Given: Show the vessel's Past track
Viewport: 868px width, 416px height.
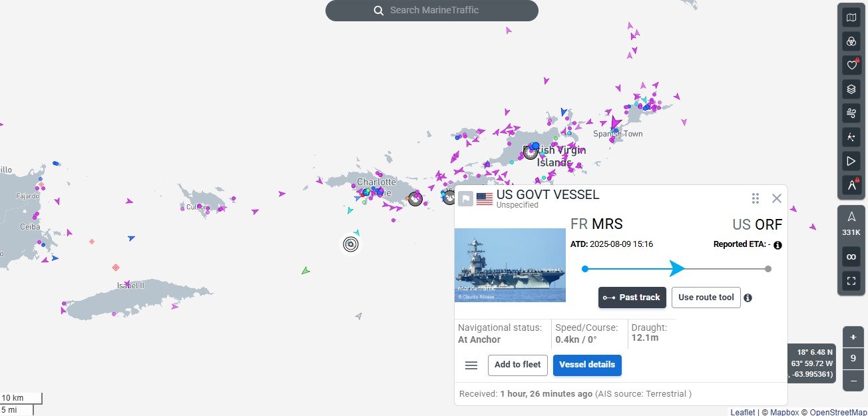Looking at the screenshot, I should click(x=632, y=298).
